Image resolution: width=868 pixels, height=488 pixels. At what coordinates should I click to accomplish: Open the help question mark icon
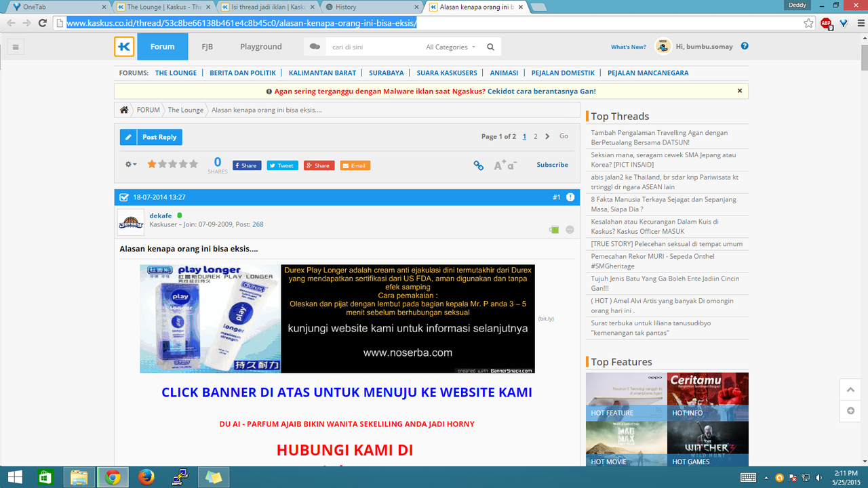(x=745, y=46)
